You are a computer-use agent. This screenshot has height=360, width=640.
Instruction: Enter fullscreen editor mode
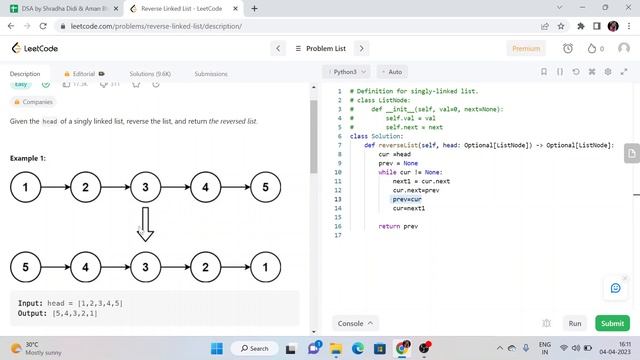[x=624, y=72]
